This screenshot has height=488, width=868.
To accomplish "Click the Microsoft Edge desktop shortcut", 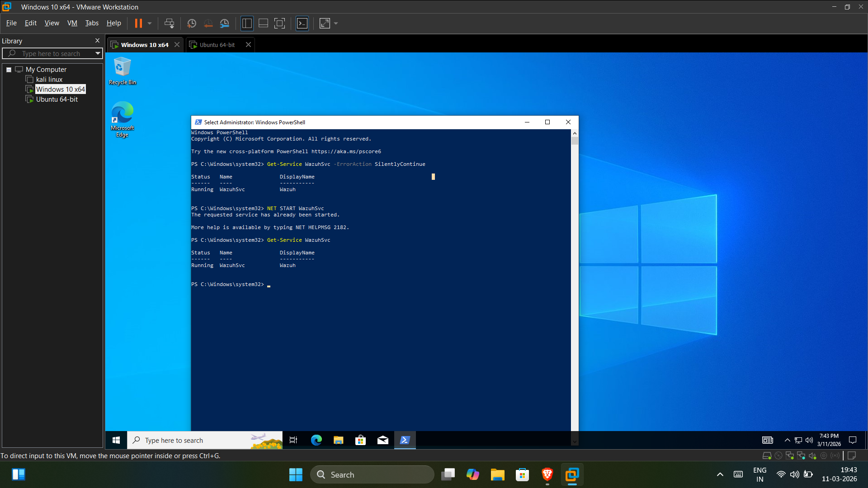I will (122, 119).
